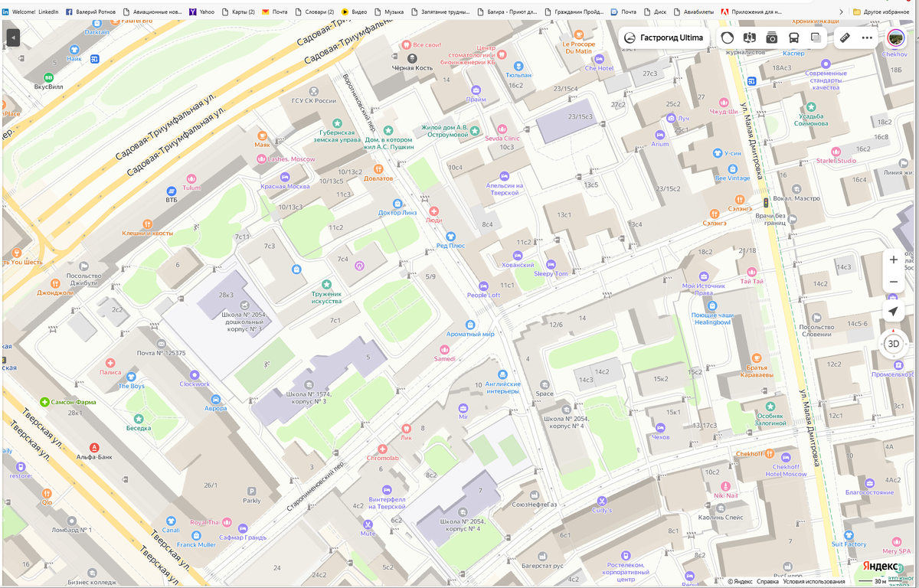
Task: Select the Довлатов cafe marker
Action: tap(378, 169)
